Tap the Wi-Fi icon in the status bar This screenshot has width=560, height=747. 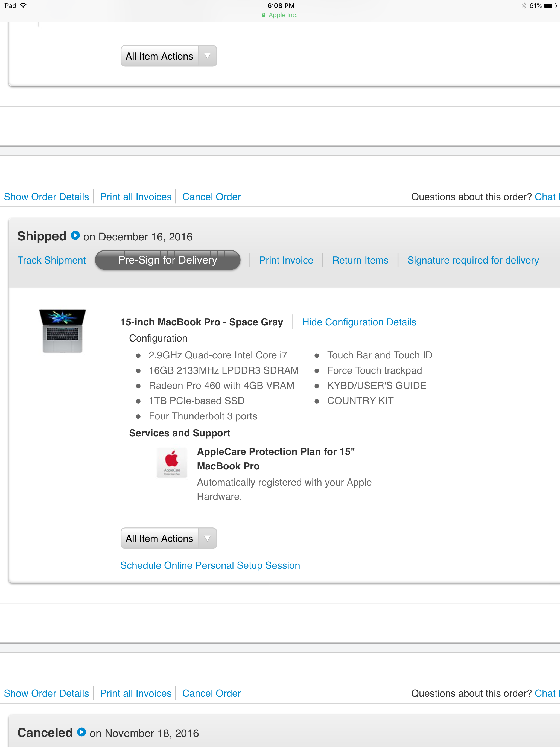coord(23,5)
